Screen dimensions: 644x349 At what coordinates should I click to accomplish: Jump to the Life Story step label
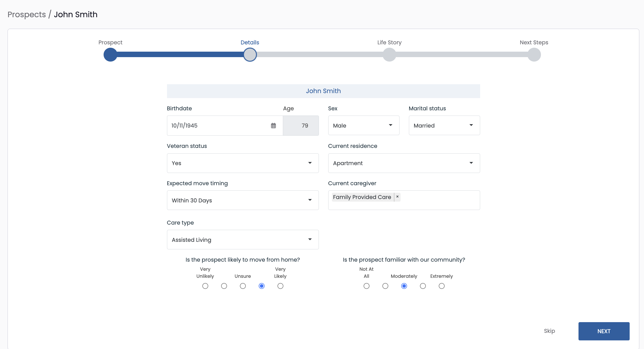pyautogui.click(x=389, y=43)
